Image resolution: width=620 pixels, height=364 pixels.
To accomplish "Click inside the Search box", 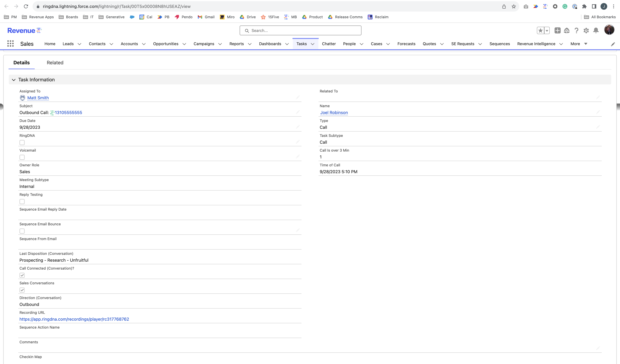I will (x=300, y=30).
